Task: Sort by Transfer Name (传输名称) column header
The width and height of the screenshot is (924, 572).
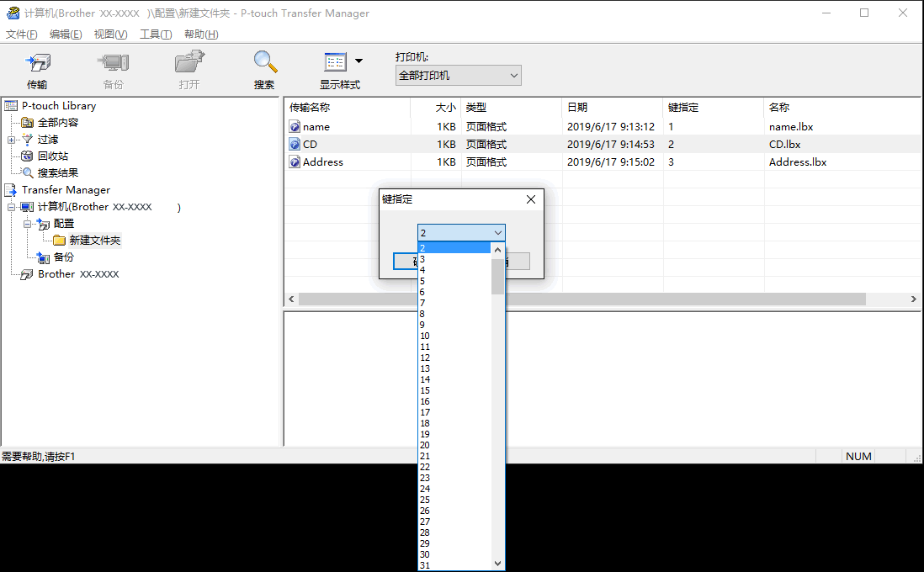Action: tap(347, 107)
